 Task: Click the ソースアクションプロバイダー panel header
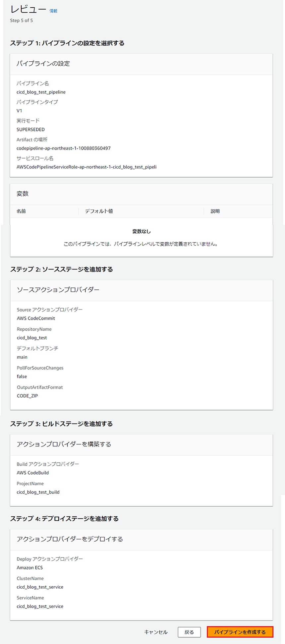142,290
